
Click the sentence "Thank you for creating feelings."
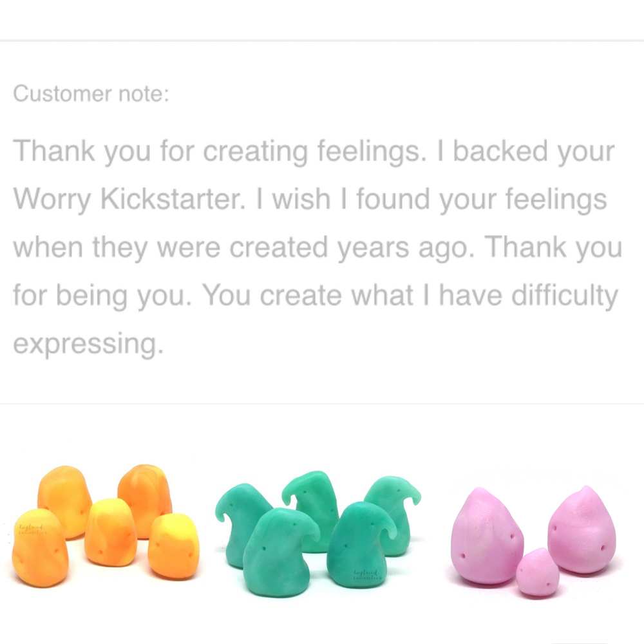(220, 151)
